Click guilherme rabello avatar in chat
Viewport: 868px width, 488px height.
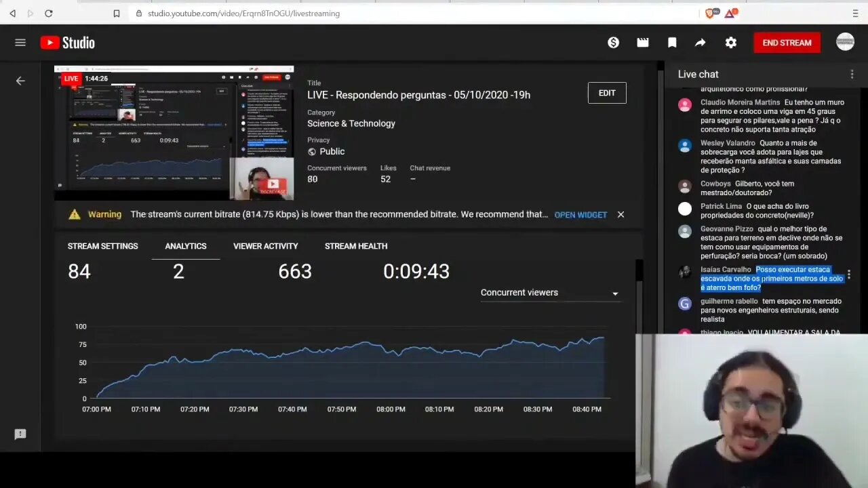pos(685,304)
